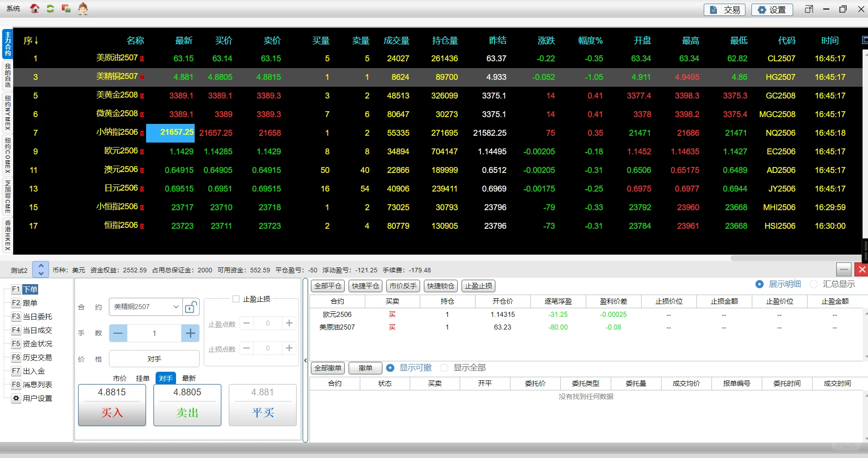The height and width of the screenshot is (458, 868).
Task: Sort quotes by the 序 column header
Action: 30,40
